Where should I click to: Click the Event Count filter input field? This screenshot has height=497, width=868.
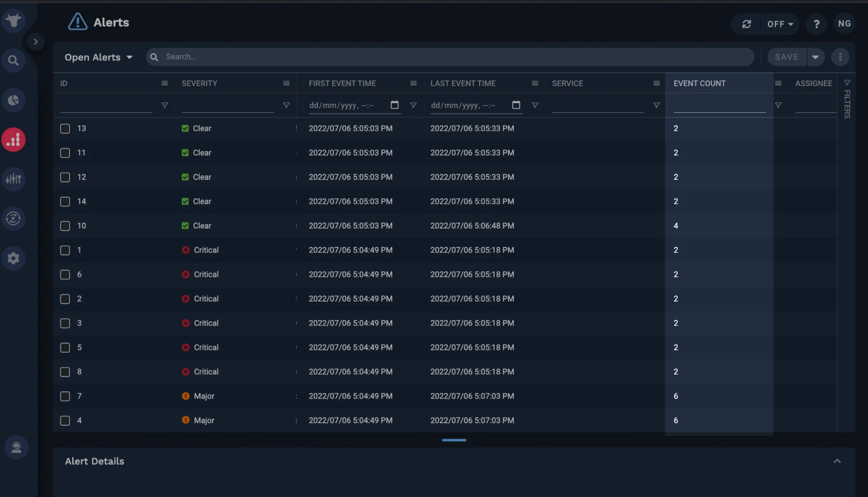(719, 105)
